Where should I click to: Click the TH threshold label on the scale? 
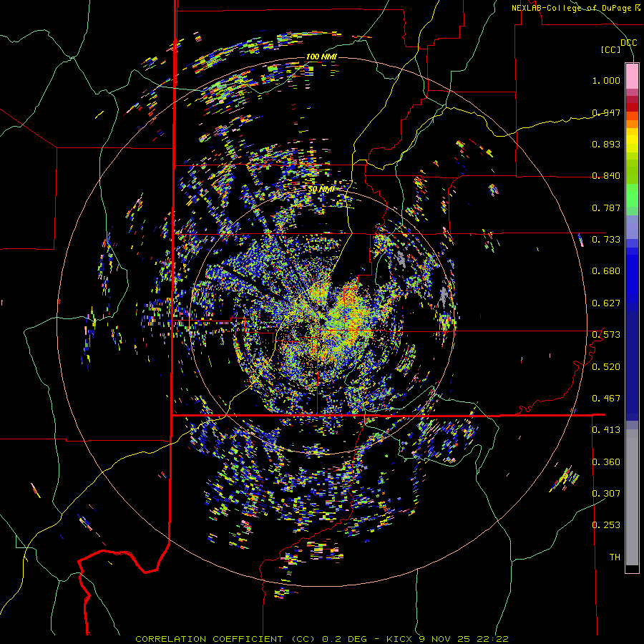(x=615, y=557)
